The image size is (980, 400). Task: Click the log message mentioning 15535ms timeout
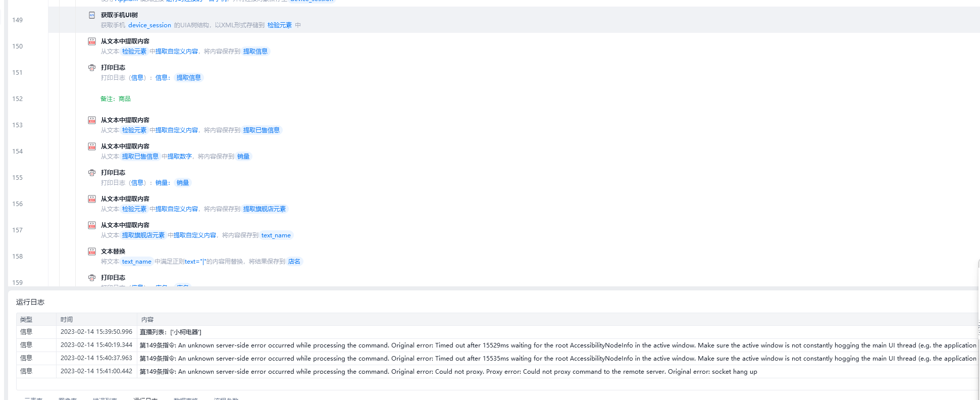click(558, 359)
